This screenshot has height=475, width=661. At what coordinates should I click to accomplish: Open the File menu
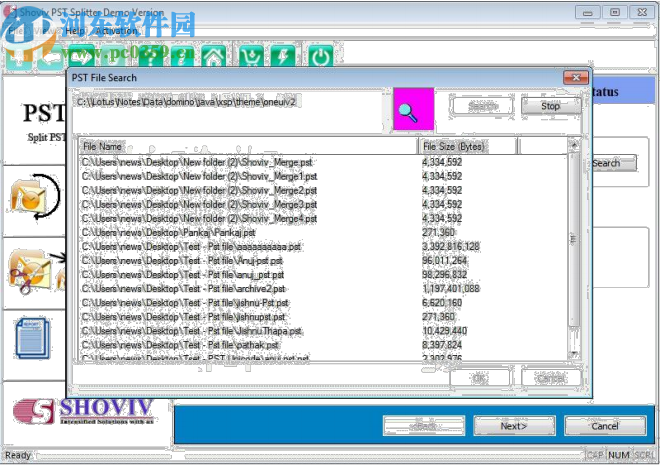15,31
